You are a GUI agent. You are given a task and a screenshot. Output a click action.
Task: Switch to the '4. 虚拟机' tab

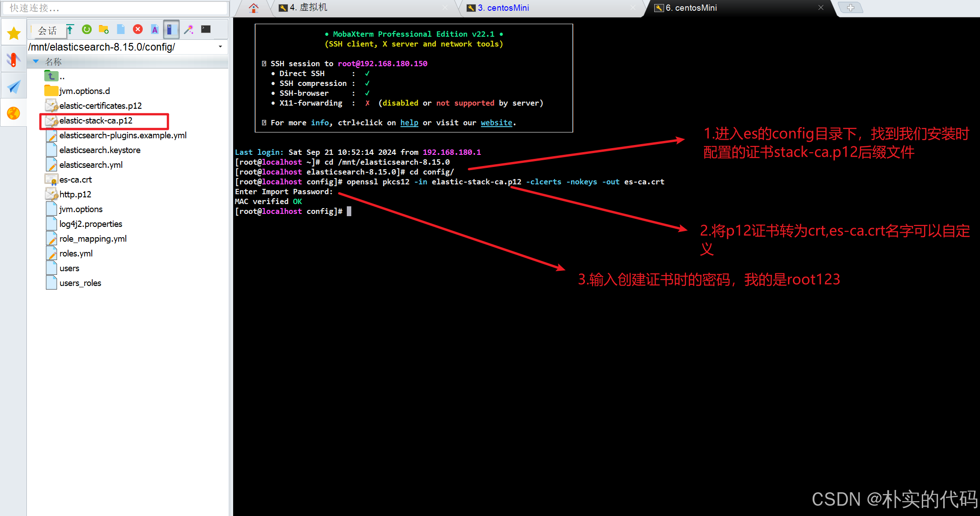click(x=309, y=8)
